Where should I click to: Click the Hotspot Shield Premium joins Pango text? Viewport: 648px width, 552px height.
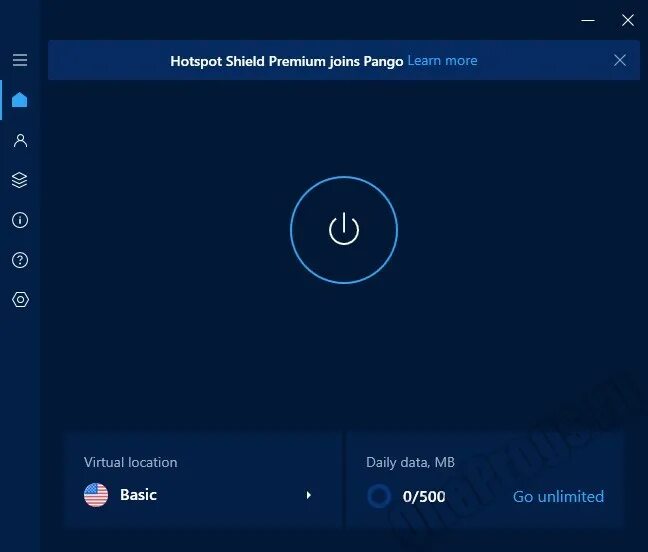coord(286,61)
